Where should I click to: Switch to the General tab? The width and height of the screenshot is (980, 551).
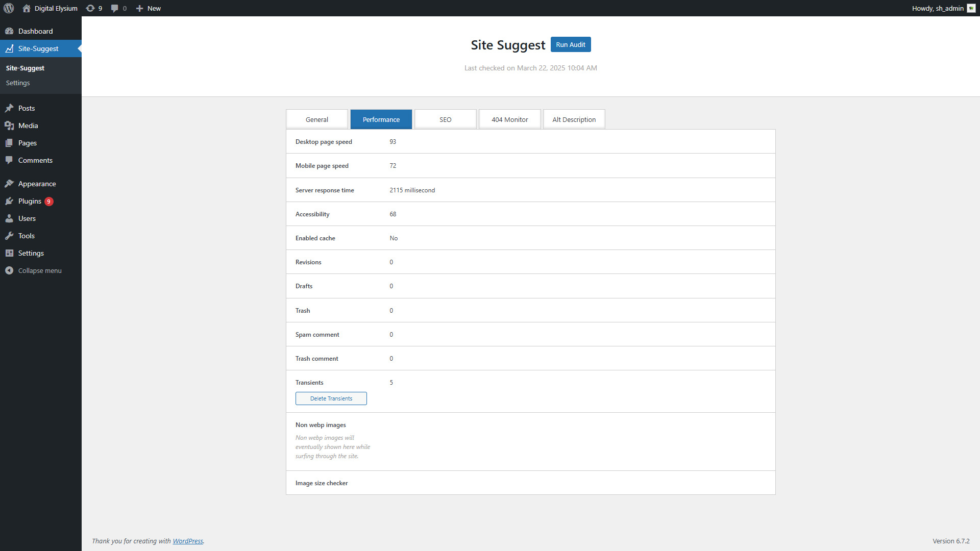[x=316, y=119]
